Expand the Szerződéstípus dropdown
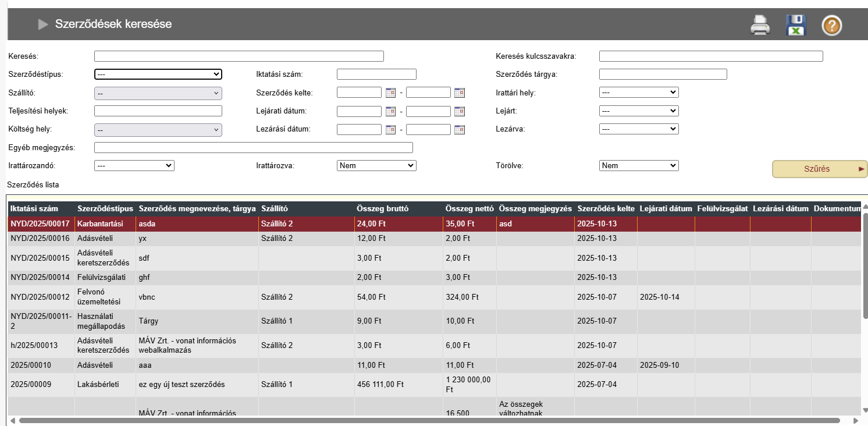The width and height of the screenshot is (868, 426). pos(158,74)
